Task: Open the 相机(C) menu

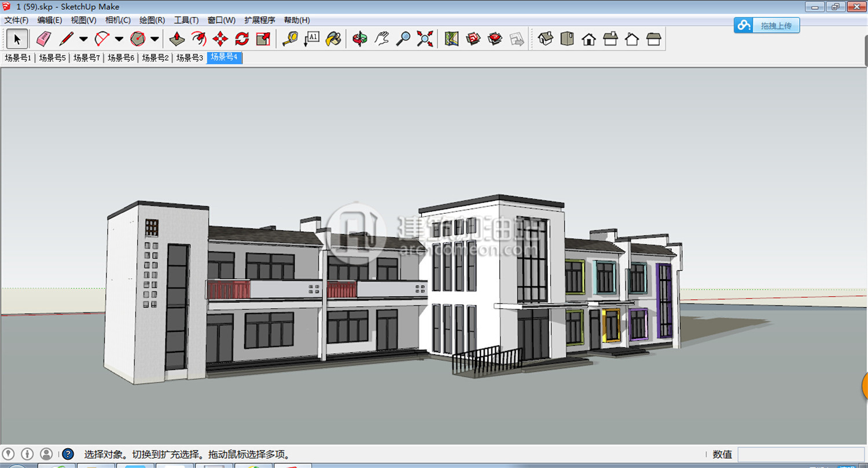Action: [118, 20]
